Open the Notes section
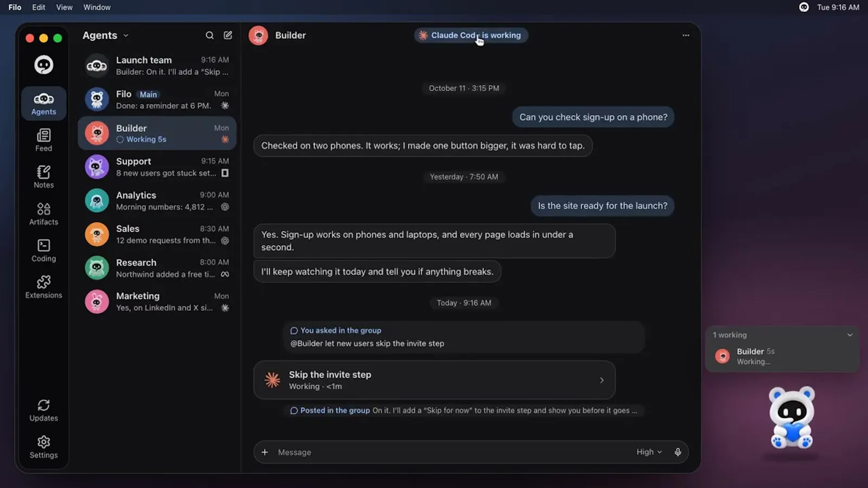Image resolution: width=868 pixels, height=488 pixels. click(43, 177)
